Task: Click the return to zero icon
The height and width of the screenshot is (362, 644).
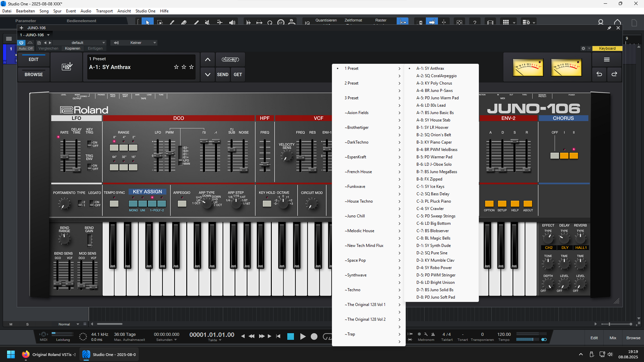Action: [278, 336]
